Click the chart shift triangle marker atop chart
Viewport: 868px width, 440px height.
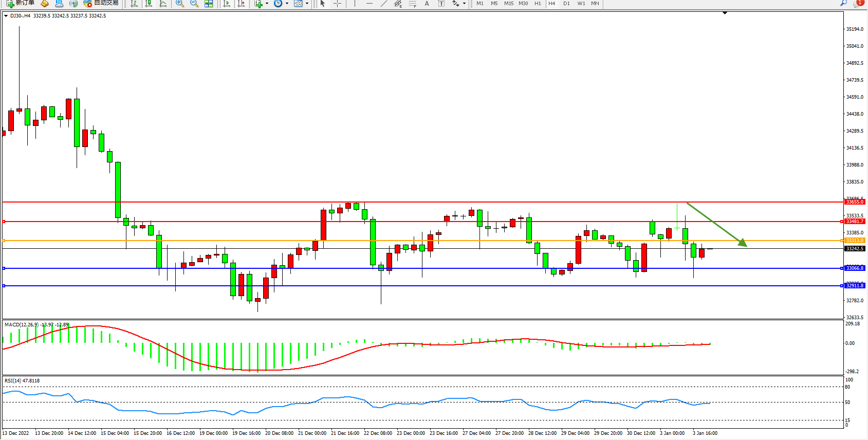(x=725, y=13)
